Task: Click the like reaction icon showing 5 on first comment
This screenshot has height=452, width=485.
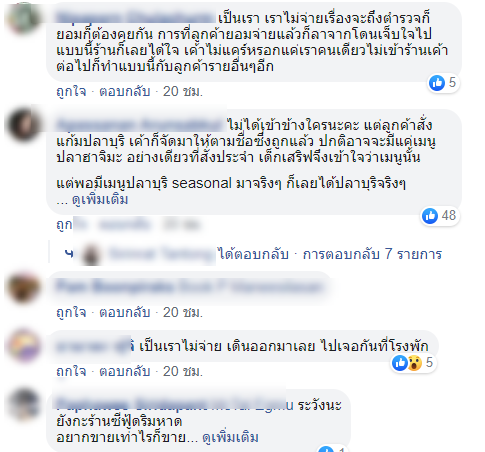Action: pyautogui.click(x=437, y=82)
